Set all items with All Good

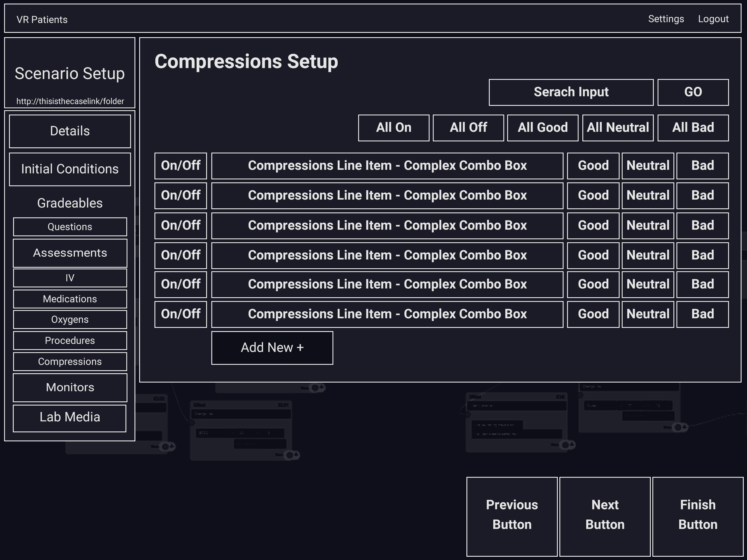(x=542, y=128)
